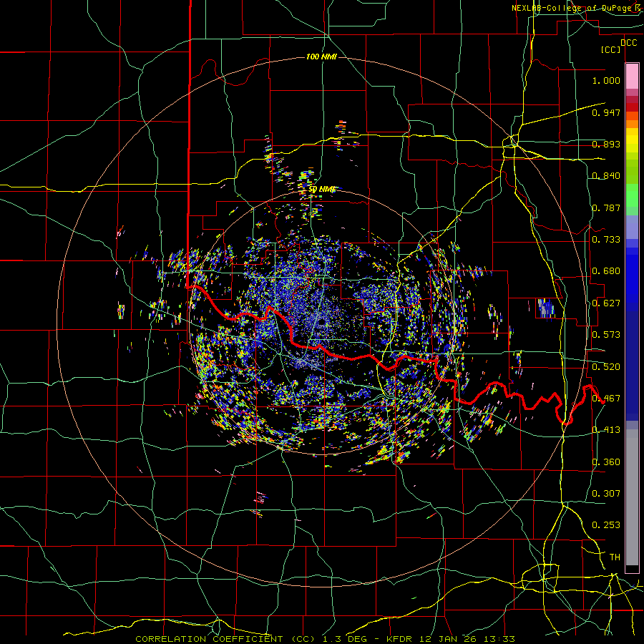The height and width of the screenshot is (644, 644).
Task: Select the 0.360 legend value
Action: pos(606,462)
